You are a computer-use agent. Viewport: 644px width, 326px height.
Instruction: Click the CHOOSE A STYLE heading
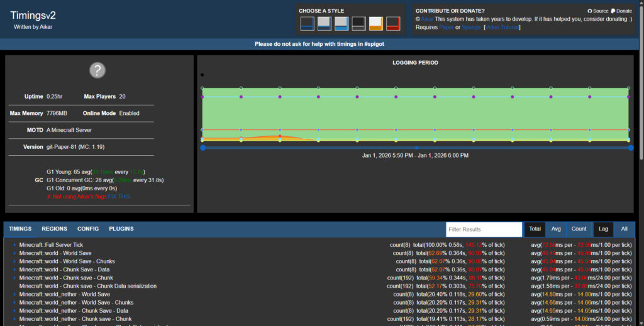(321, 11)
